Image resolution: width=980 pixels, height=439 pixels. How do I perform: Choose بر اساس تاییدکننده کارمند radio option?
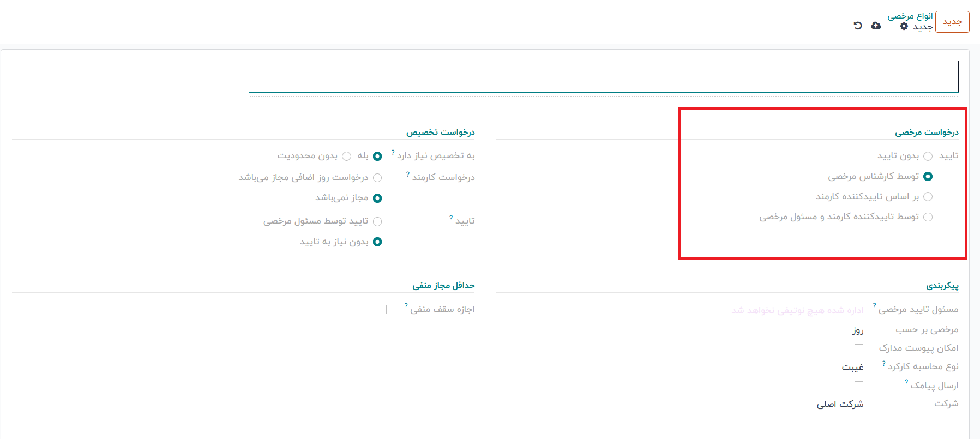pyautogui.click(x=928, y=197)
